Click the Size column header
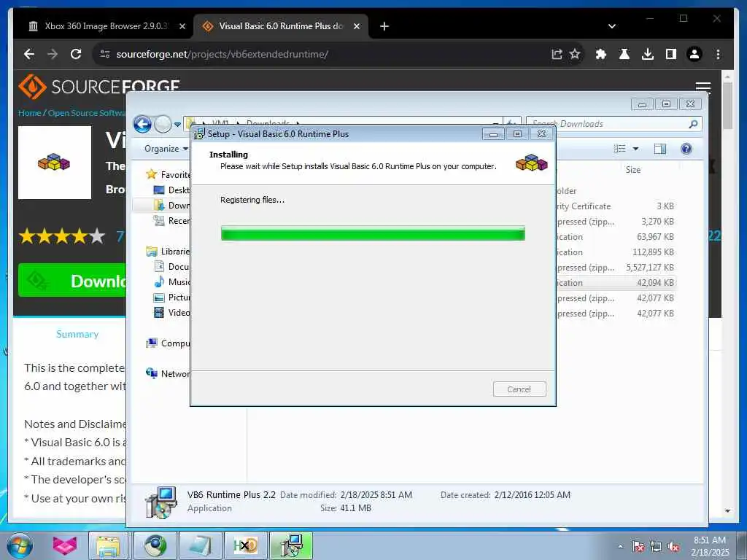 click(632, 170)
